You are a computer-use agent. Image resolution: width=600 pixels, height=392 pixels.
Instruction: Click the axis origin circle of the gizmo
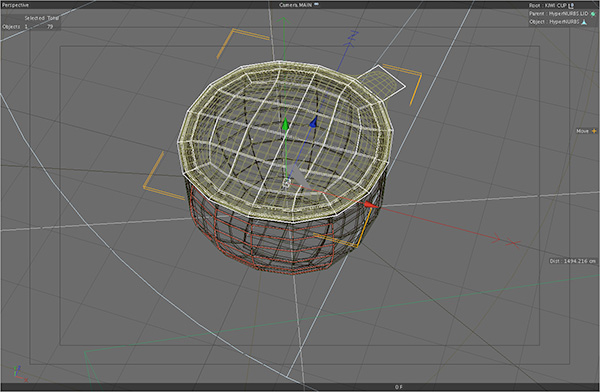286,184
